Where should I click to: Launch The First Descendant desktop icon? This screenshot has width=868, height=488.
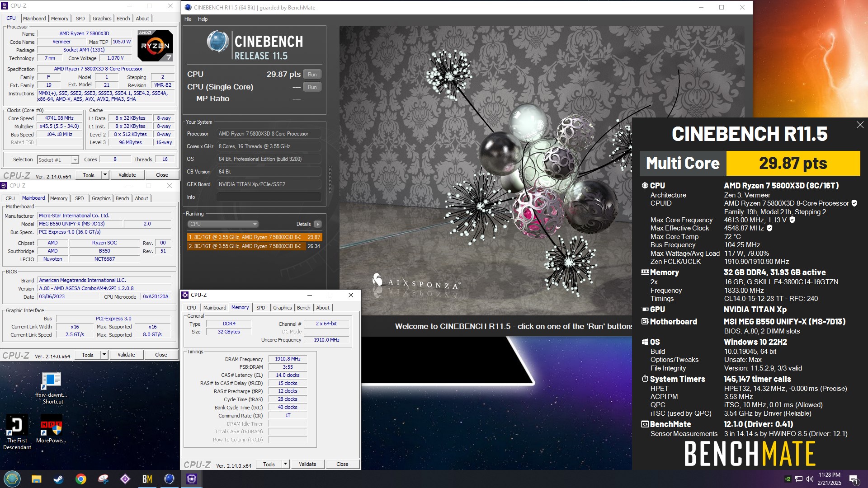point(17,432)
